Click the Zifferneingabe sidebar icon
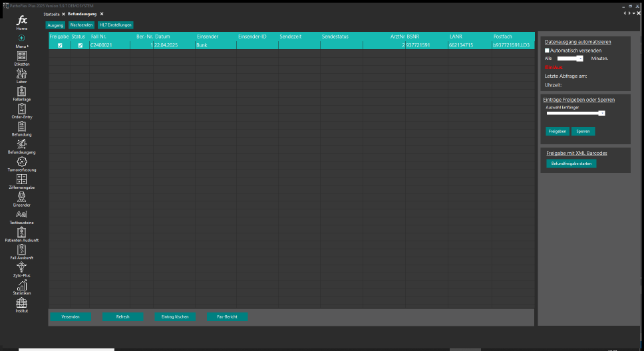The width and height of the screenshot is (644, 351). 22,179
